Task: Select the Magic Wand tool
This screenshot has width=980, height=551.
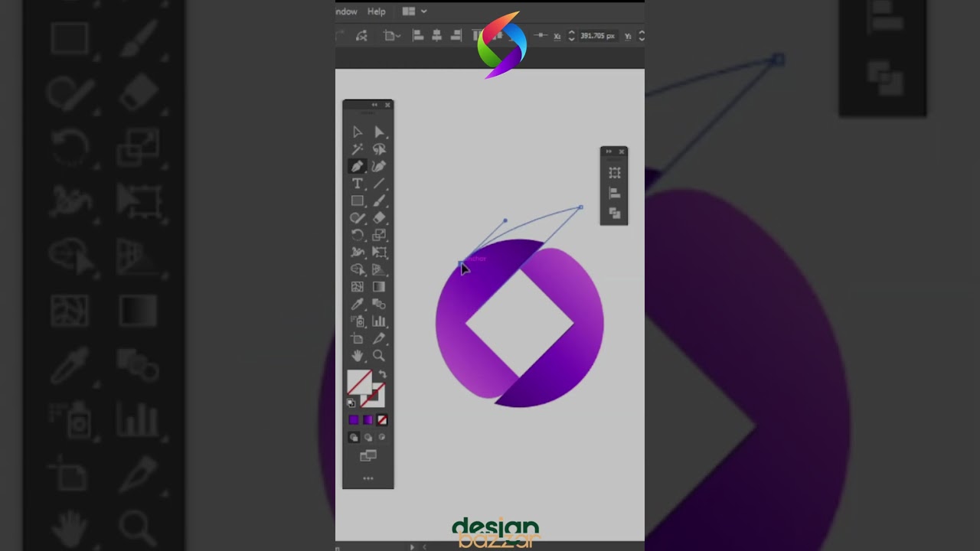Action: point(358,149)
